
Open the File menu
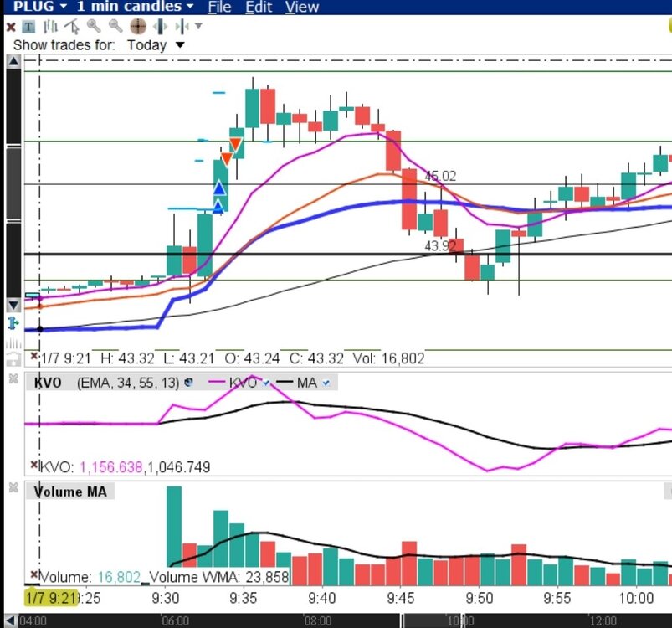coord(219,7)
